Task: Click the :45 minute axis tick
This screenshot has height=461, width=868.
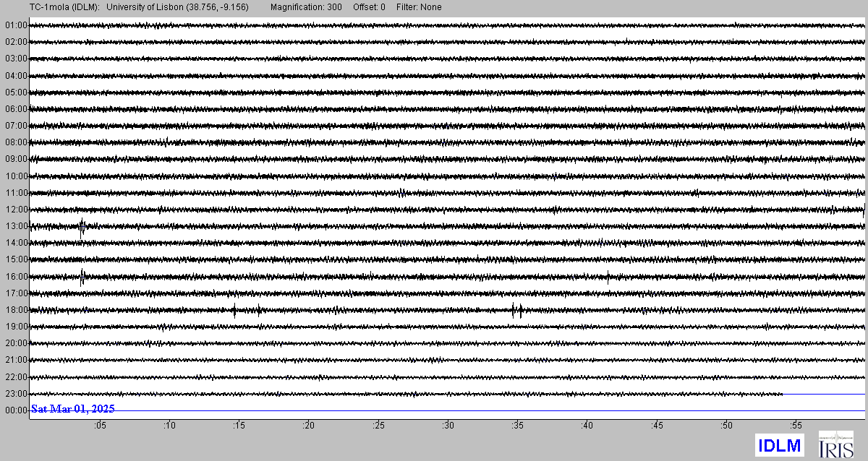Action: [657, 426]
